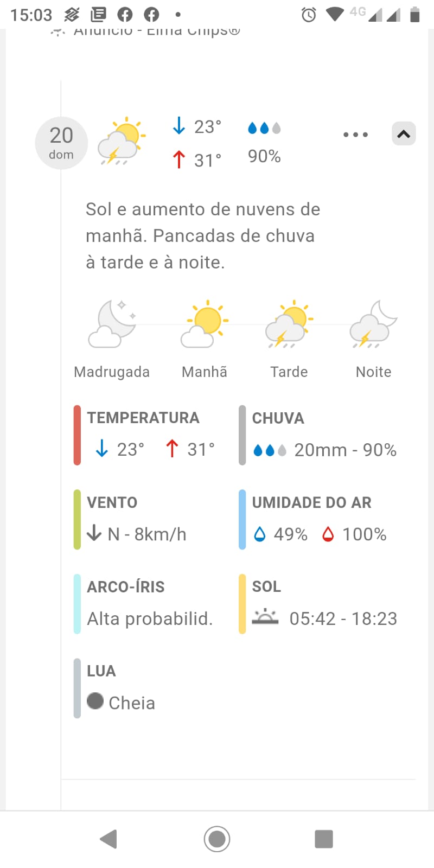Tap the day summary storm-sun weather icon

point(122,141)
